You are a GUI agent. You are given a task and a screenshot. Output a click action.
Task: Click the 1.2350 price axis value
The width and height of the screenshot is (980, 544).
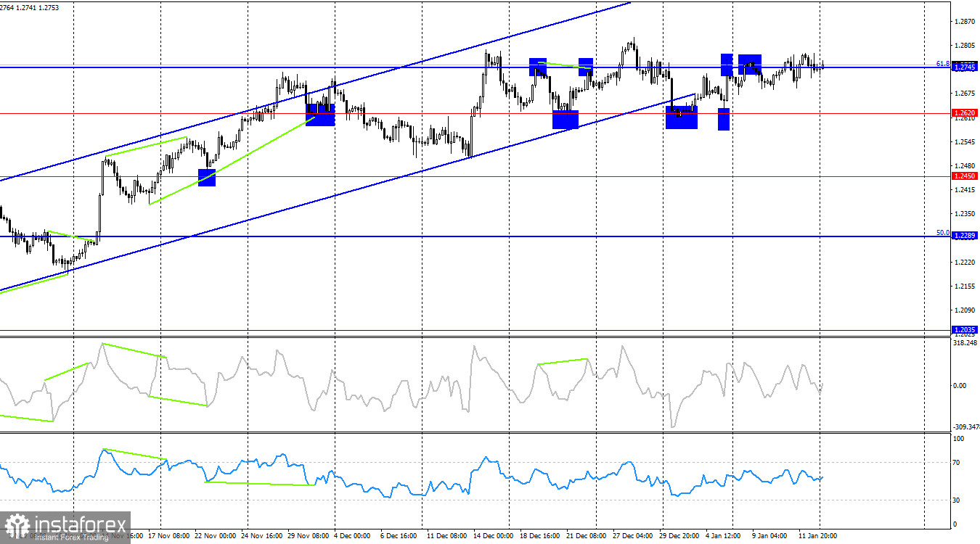(x=965, y=214)
